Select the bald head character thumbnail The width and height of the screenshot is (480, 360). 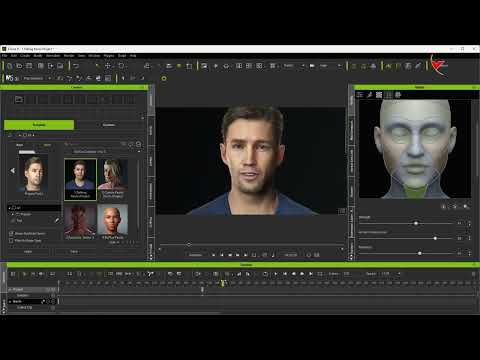[113, 221]
